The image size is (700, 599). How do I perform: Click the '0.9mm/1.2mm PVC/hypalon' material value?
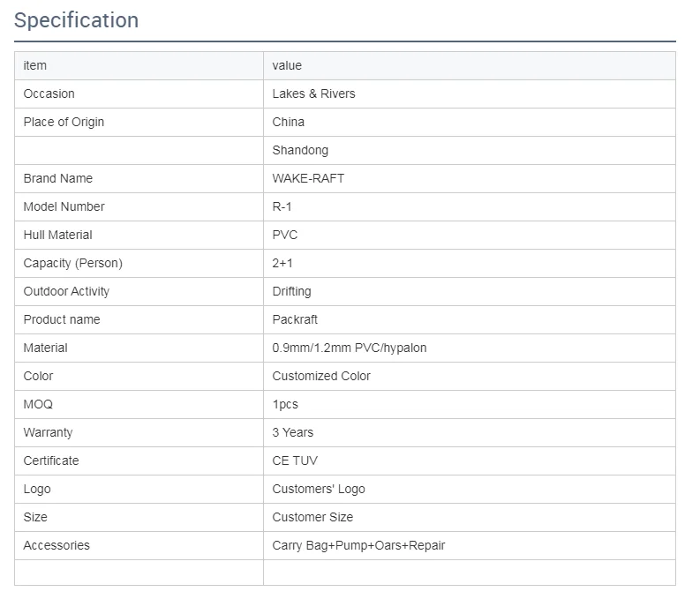pos(349,348)
